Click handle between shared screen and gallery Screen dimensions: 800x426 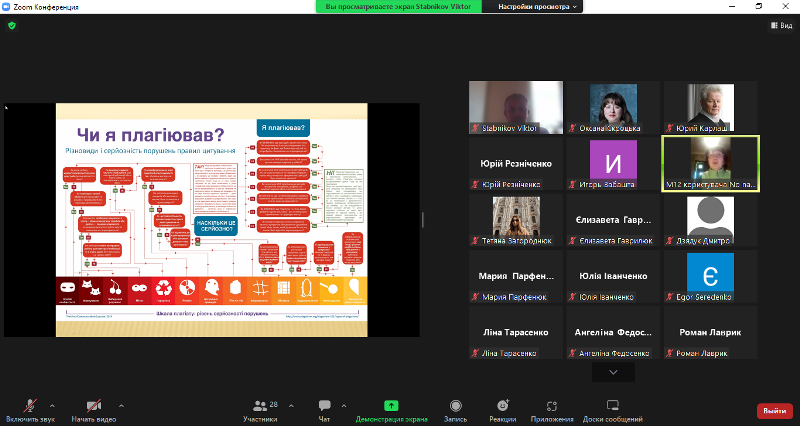pyautogui.click(x=422, y=220)
